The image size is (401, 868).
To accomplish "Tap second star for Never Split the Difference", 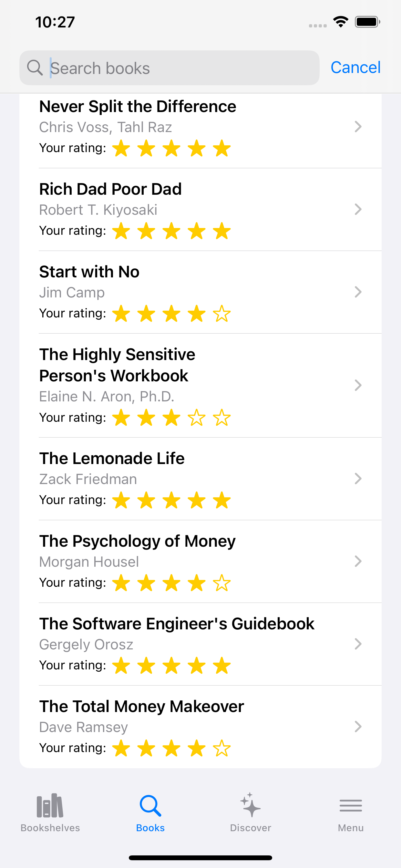I will [146, 149].
